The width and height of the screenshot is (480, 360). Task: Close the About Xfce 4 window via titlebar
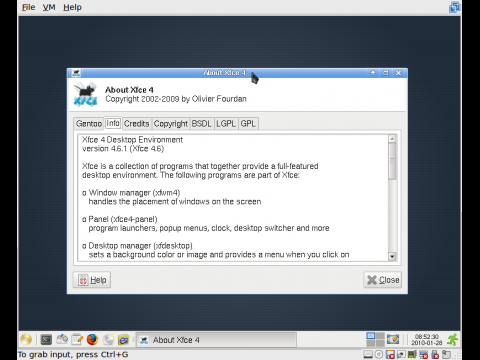(398, 73)
